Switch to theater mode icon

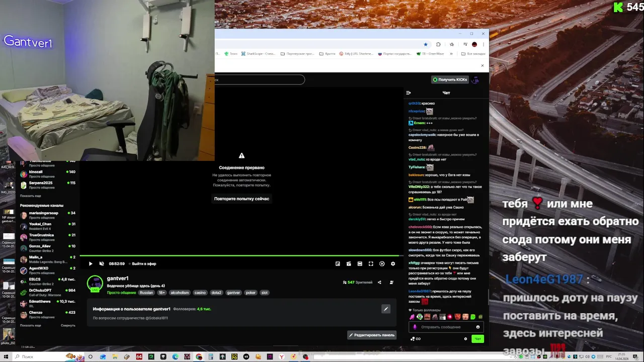360,263
